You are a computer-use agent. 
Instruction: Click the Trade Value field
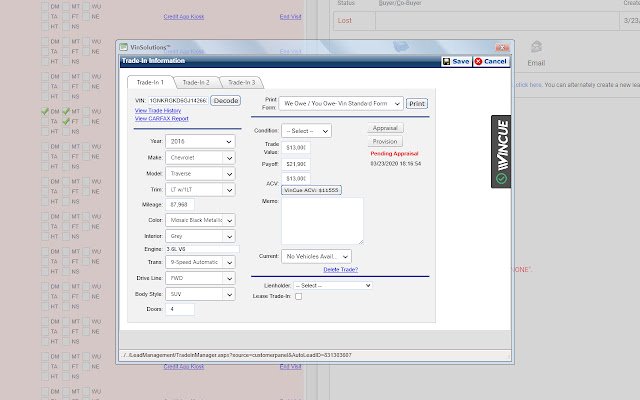[296, 148]
